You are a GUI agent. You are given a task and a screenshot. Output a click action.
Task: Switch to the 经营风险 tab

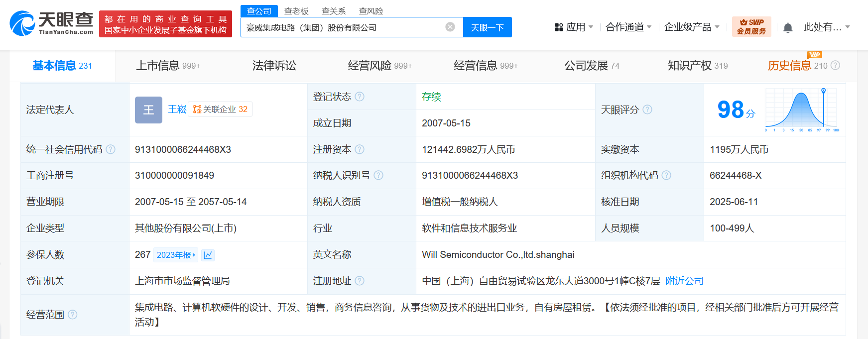click(379, 66)
